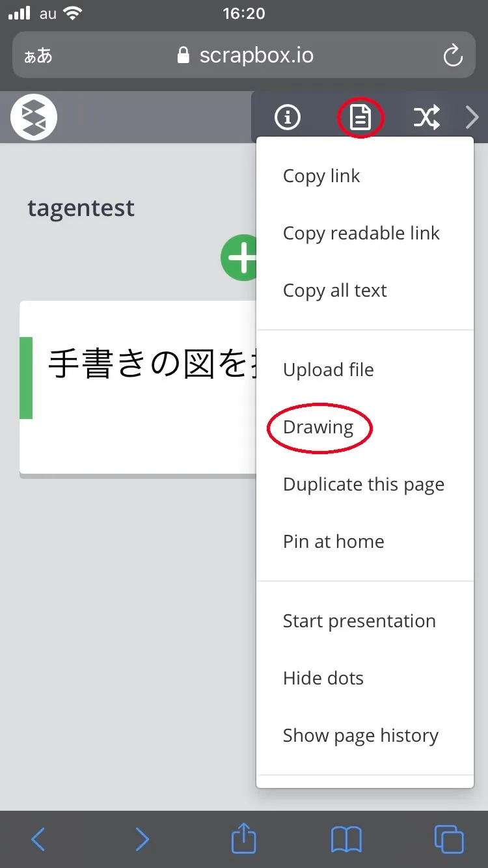The height and width of the screenshot is (868, 488).
Task: Open the page info icon
Action: point(288,118)
